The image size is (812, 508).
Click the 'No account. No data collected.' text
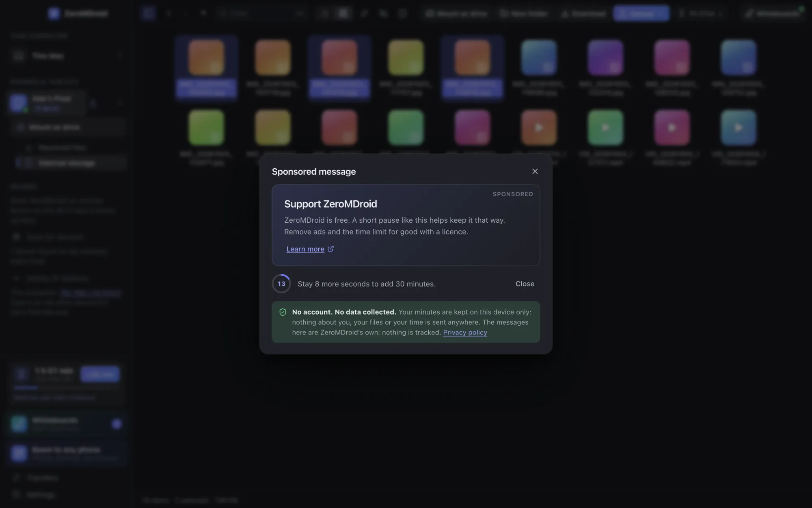coord(344,312)
